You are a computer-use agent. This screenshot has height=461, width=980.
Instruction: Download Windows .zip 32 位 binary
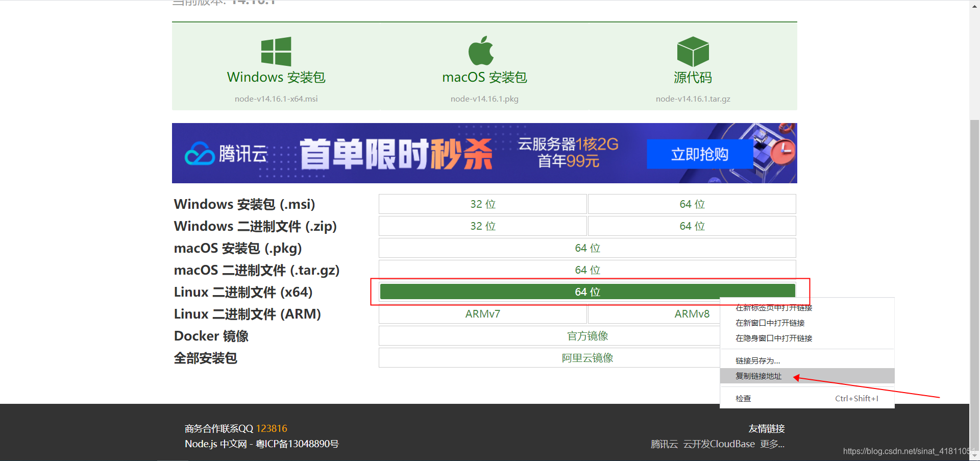pos(483,226)
